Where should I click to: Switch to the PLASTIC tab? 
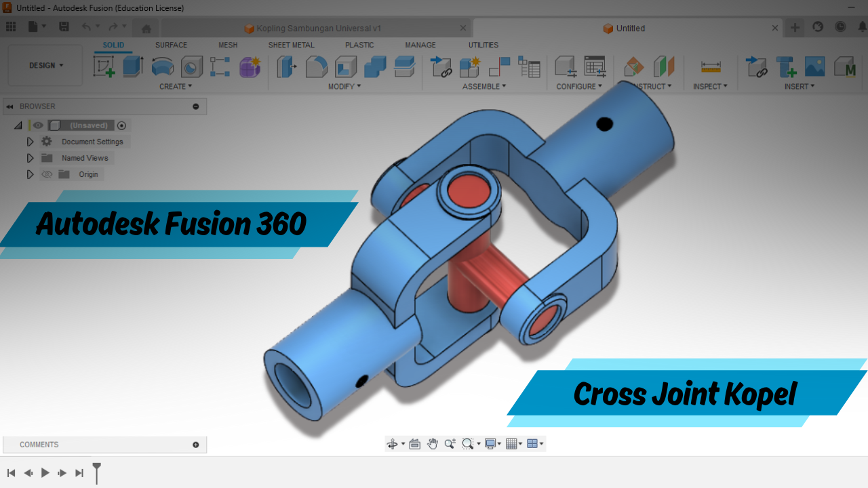point(359,45)
